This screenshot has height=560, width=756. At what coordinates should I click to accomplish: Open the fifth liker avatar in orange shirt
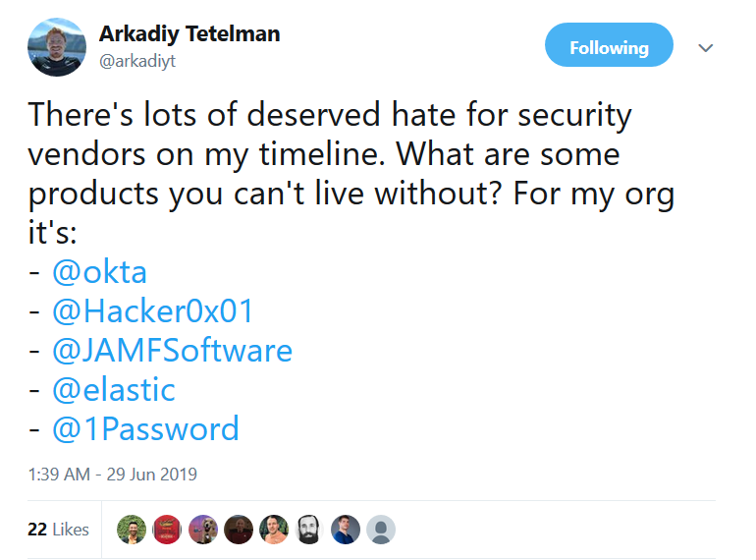(274, 530)
